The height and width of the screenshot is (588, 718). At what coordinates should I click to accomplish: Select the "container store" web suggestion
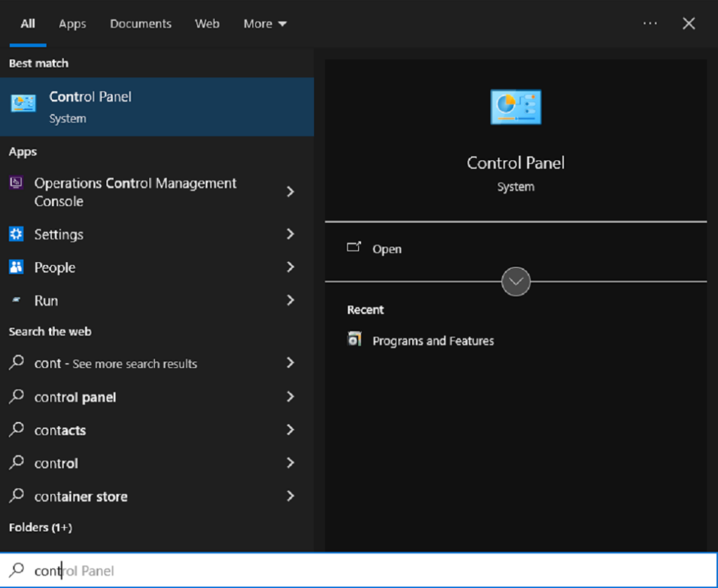pos(81,497)
